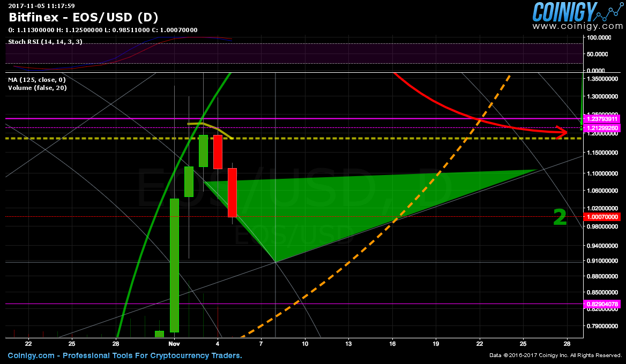This screenshot has width=626, height=364.
Task: Select the 2017-11-05 11:17:59 timestamp
Action: (x=41, y=5)
